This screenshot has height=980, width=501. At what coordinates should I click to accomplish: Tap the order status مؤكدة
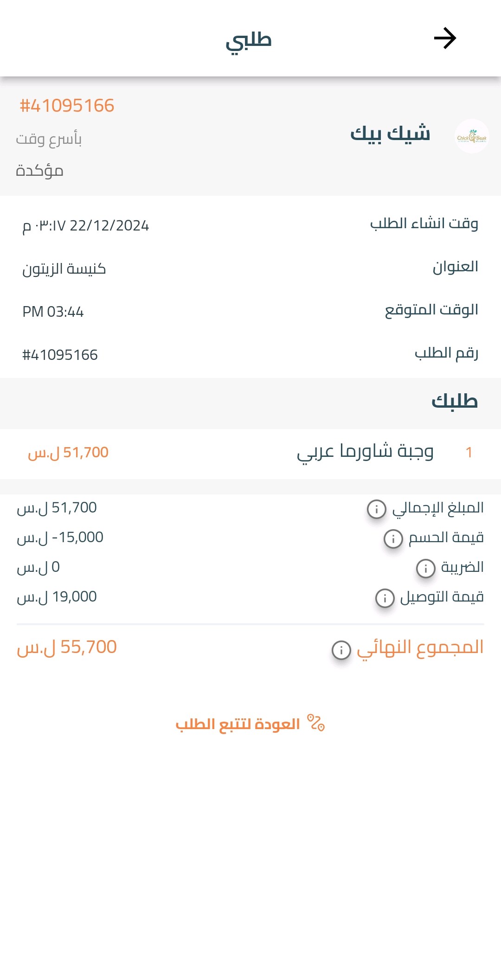(39, 171)
